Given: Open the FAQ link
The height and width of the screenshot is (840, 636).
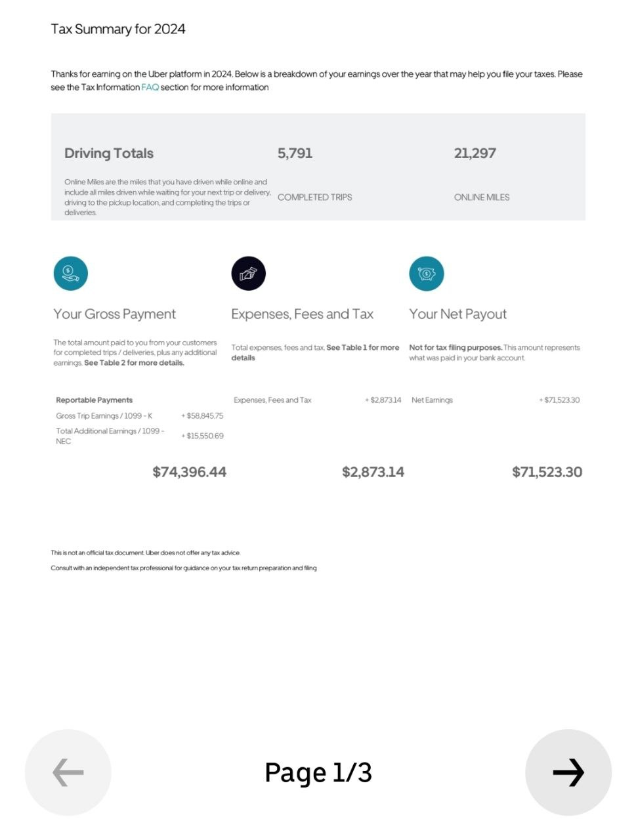Looking at the screenshot, I should click(150, 87).
